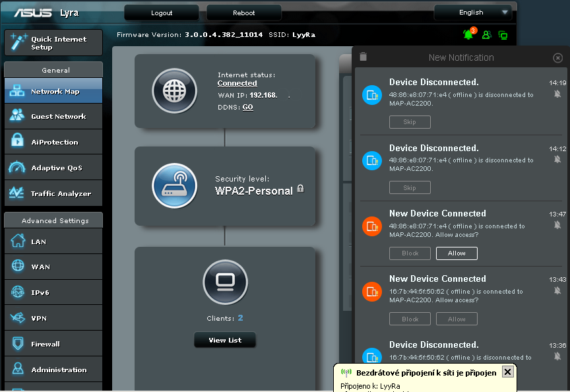This screenshot has height=392, width=570.
Task: Click the green network devices icon in header
Action: (x=503, y=35)
